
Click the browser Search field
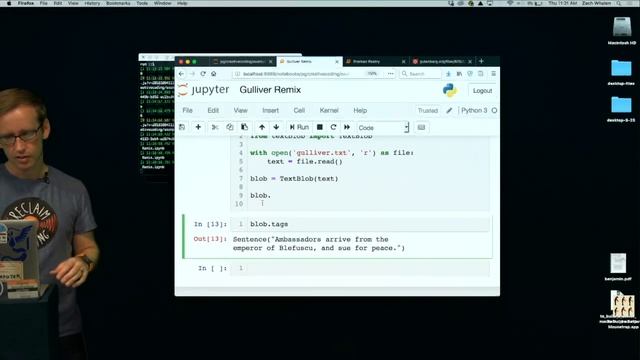420,74
